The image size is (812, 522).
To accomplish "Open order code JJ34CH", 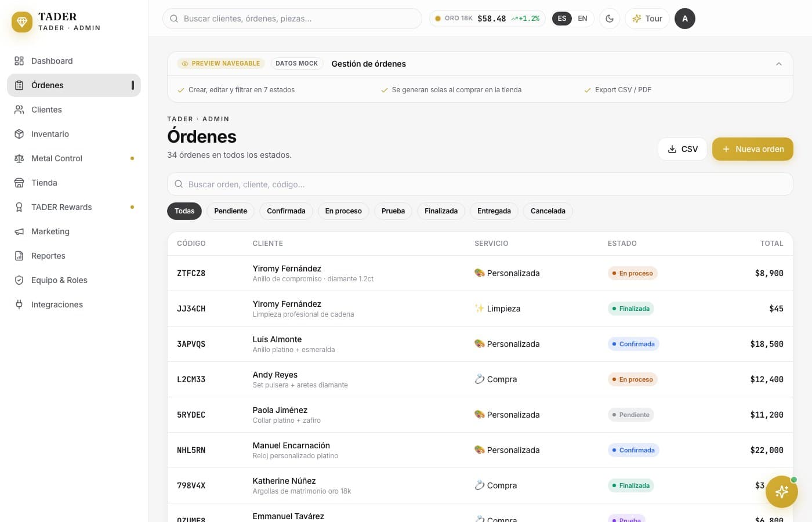I will click(191, 309).
